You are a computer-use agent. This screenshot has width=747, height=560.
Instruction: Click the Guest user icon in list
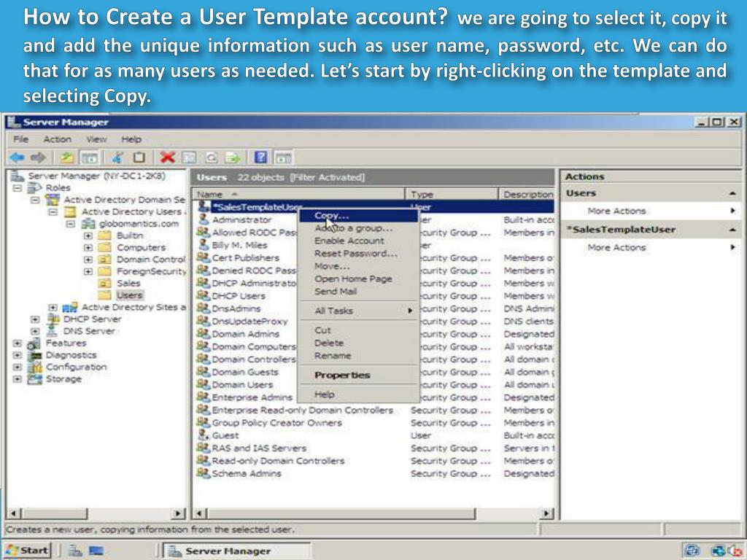point(204,435)
